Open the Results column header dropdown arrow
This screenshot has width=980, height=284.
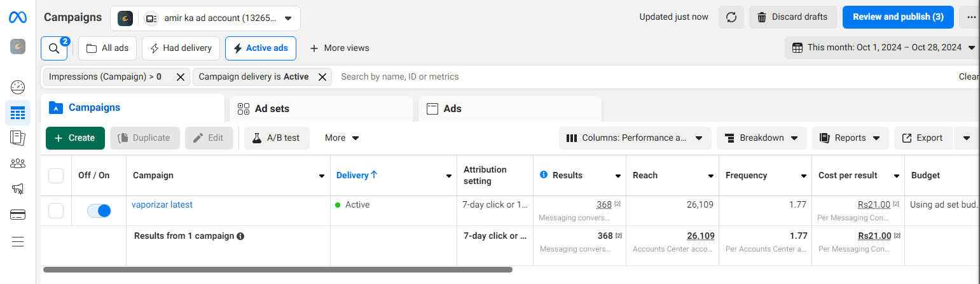click(618, 176)
